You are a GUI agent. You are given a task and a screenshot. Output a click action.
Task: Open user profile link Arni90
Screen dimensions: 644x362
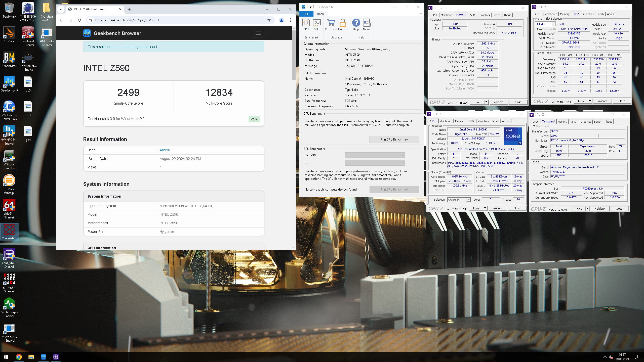click(x=165, y=150)
